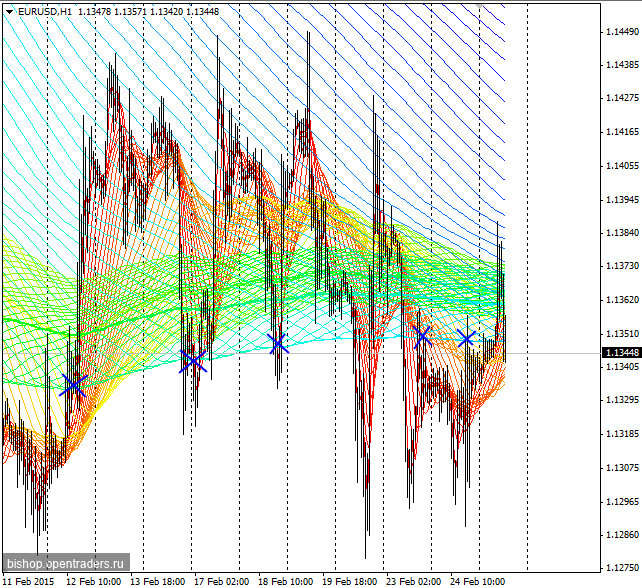The height and width of the screenshot is (588, 642).
Task: Click the 1.12860 price scale label
Action: 622,534
